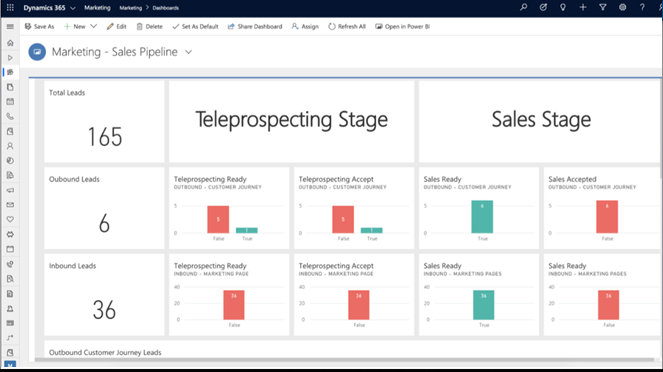Screen dimensions: 663x372
Task: Click False bar in inbound Teleprospecting Accept chart
Action: [359, 305]
